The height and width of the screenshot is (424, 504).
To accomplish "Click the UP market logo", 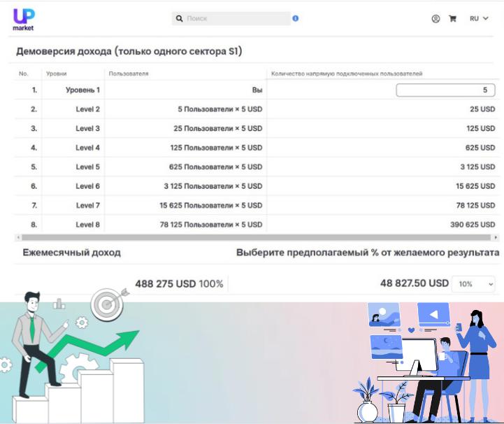I will (x=23, y=18).
